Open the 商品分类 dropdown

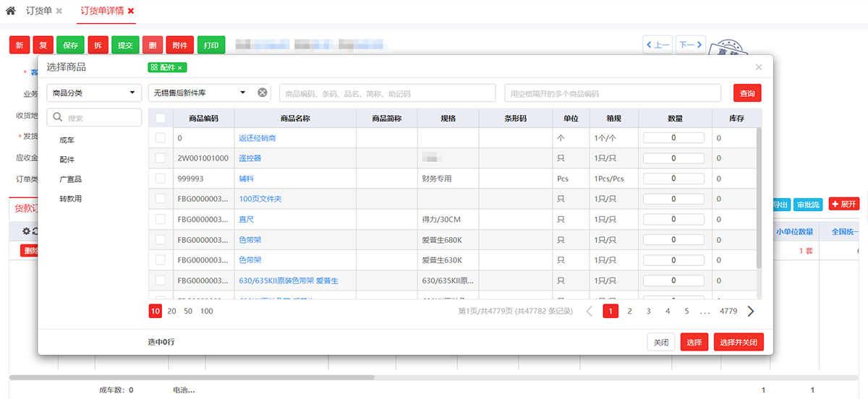point(94,93)
